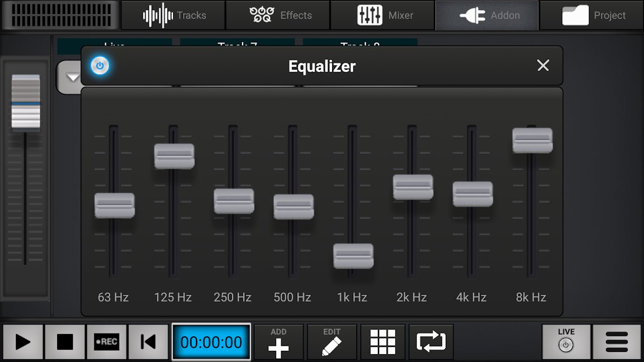Boost the 63 Hz slider
The image size is (644, 362).
(x=114, y=206)
